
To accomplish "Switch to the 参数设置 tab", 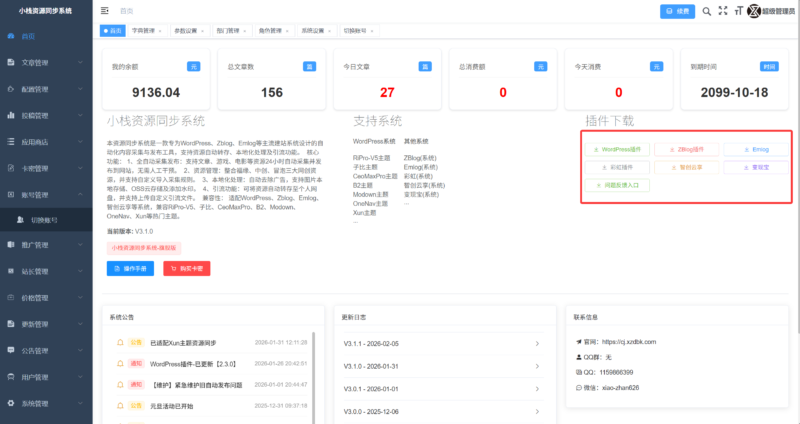I will [189, 31].
